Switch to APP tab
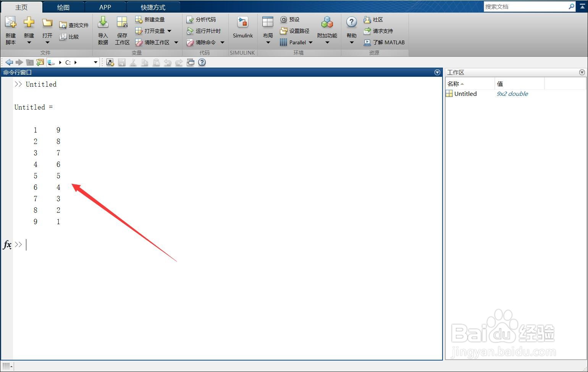The width and height of the screenshot is (588, 372). (x=105, y=7)
